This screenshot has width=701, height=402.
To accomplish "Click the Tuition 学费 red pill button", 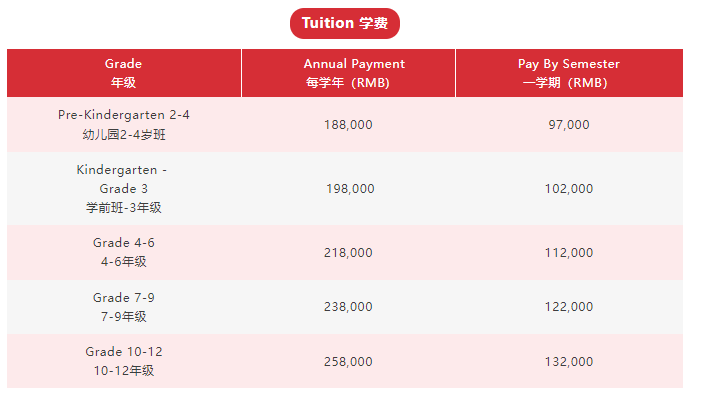I will 345,23.
